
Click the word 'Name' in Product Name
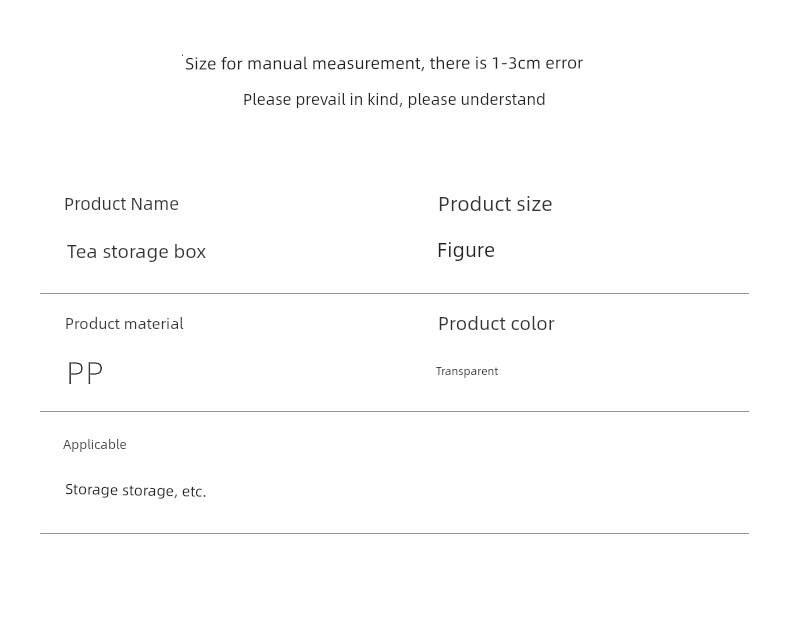(154, 204)
